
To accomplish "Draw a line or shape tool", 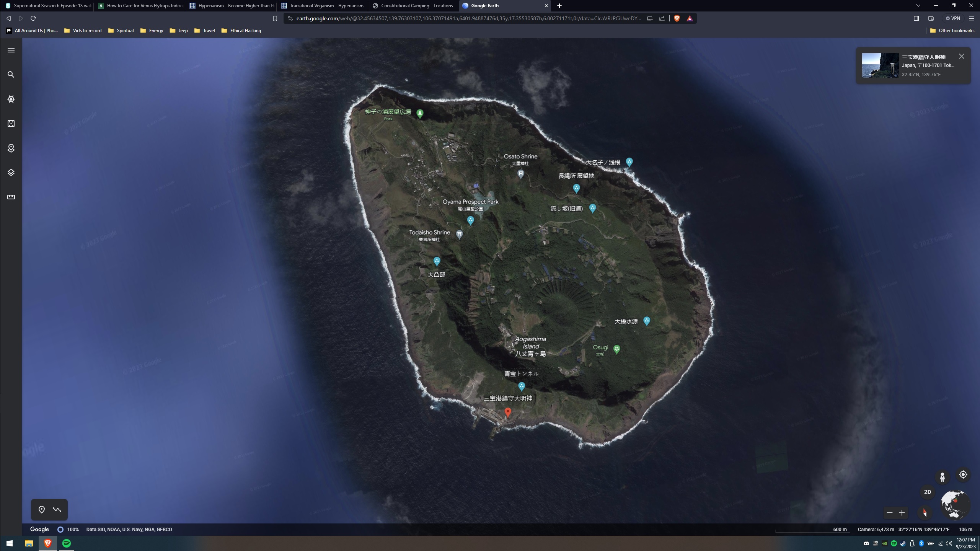I will [57, 510].
